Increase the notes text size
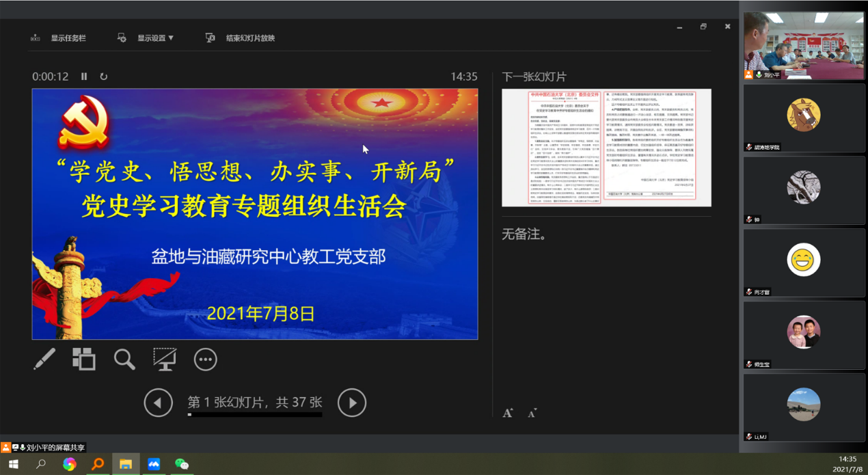The width and height of the screenshot is (868, 475). click(508, 413)
